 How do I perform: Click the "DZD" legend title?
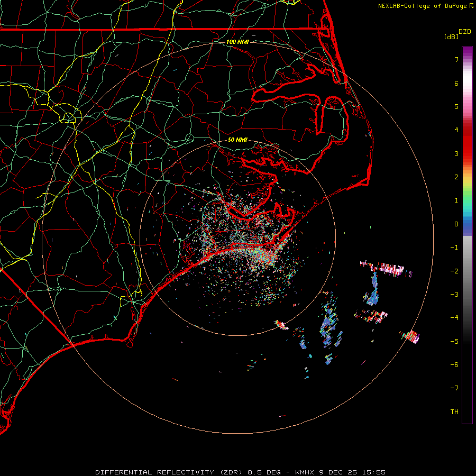tap(465, 32)
